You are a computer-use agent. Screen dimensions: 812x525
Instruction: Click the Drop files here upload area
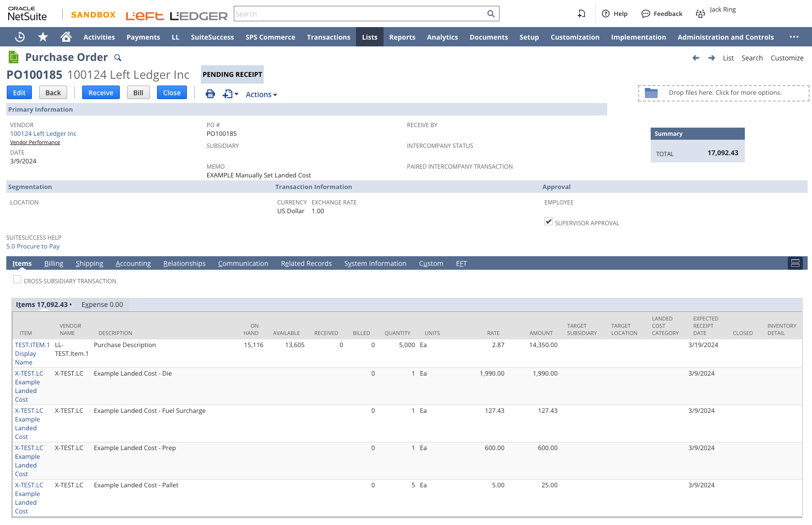[x=724, y=93]
